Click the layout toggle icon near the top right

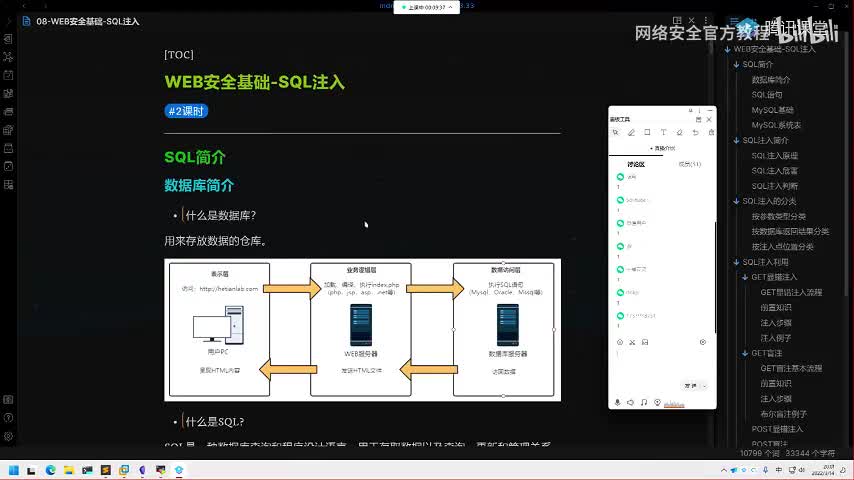(677, 20)
